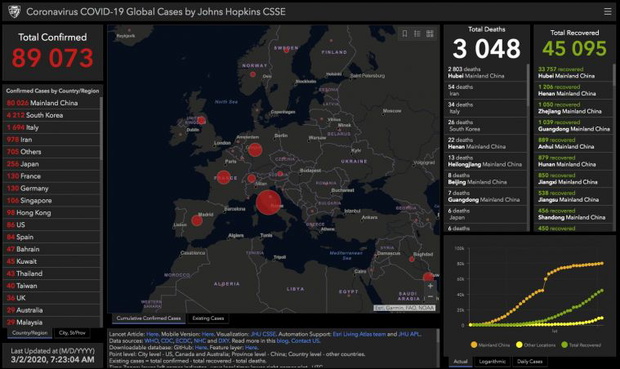The width and height of the screenshot is (620, 369).
Task: Click the Total Recovered list scrollbar
Action: [x=614, y=75]
